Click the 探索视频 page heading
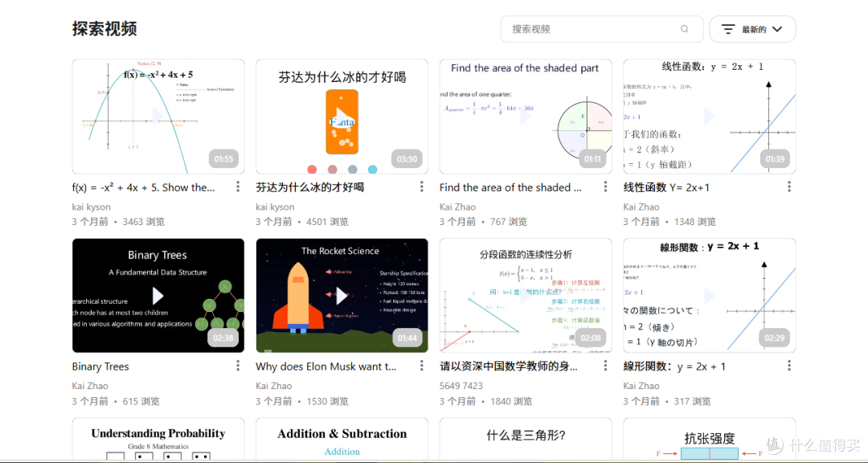Image resolution: width=868 pixels, height=463 pixels. pyautogui.click(x=104, y=29)
